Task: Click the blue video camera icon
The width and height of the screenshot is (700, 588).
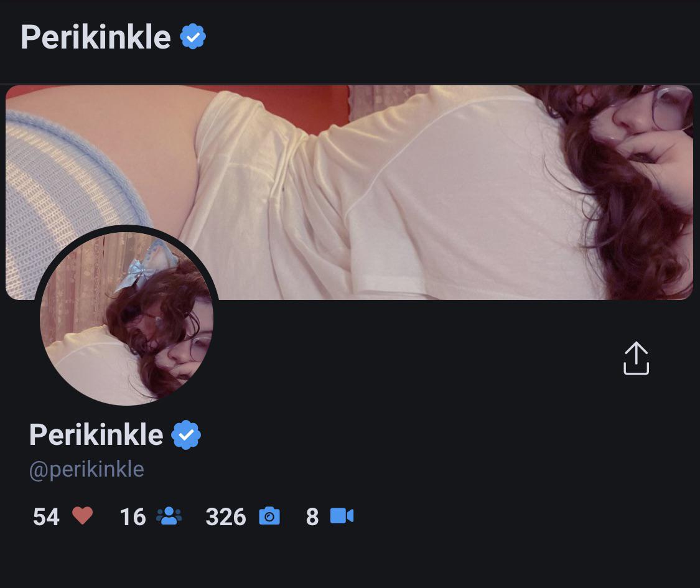Action: pyautogui.click(x=342, y=516)
